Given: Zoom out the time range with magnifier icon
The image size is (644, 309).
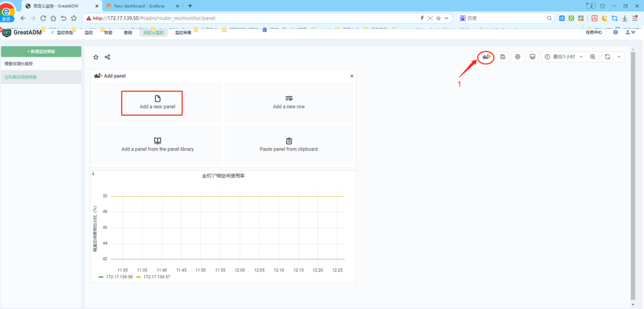Looking at the screenshot, I should point(593,57).
